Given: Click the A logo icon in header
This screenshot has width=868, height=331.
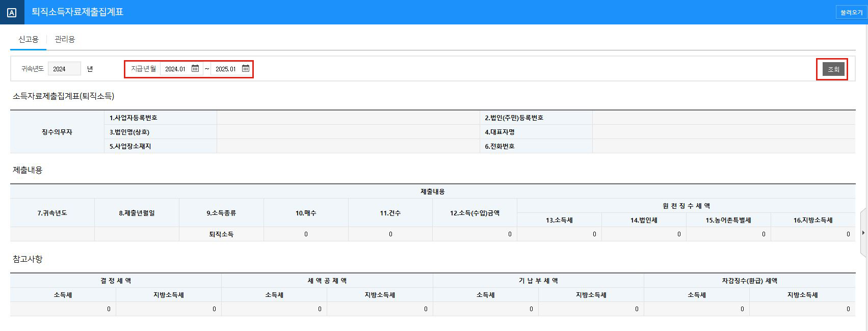Looking at the screenshot, I should pyautogui.click(x=12, y=12).
